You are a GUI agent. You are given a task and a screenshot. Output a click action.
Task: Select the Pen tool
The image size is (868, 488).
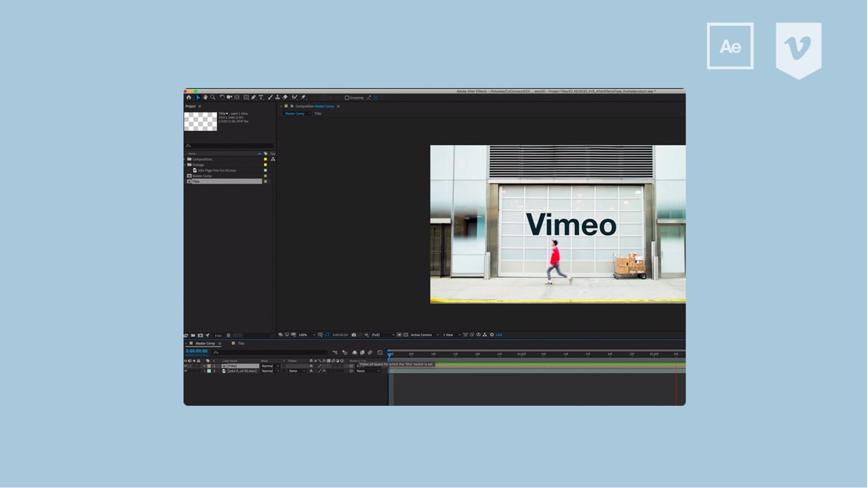[254, 98]
